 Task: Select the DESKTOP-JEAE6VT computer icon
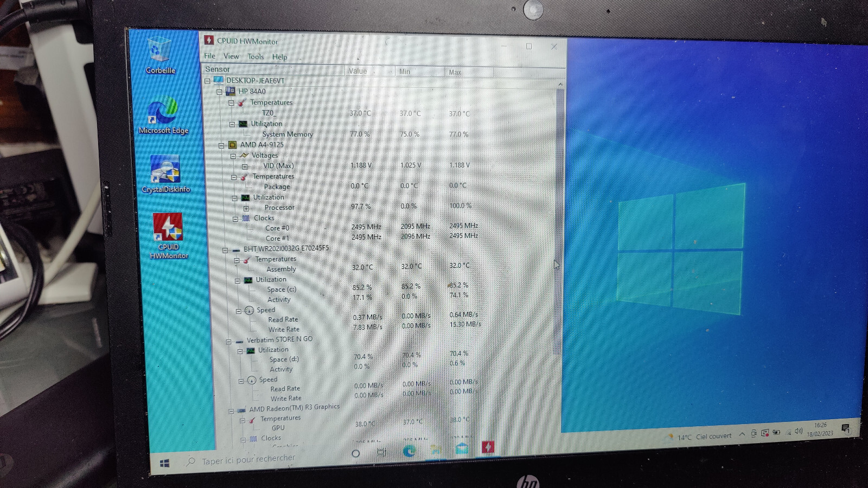pyautogui.click(x=219, y=80)
